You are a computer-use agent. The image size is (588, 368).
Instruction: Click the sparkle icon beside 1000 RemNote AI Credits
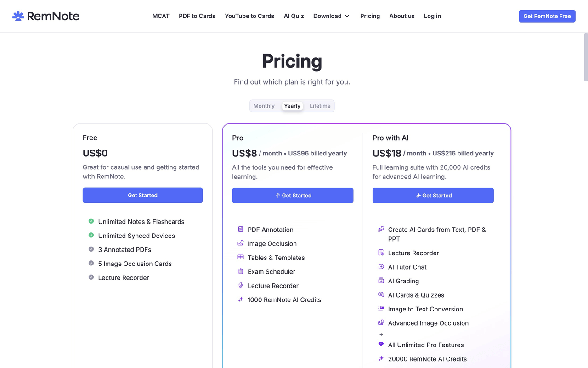(241, 299)
